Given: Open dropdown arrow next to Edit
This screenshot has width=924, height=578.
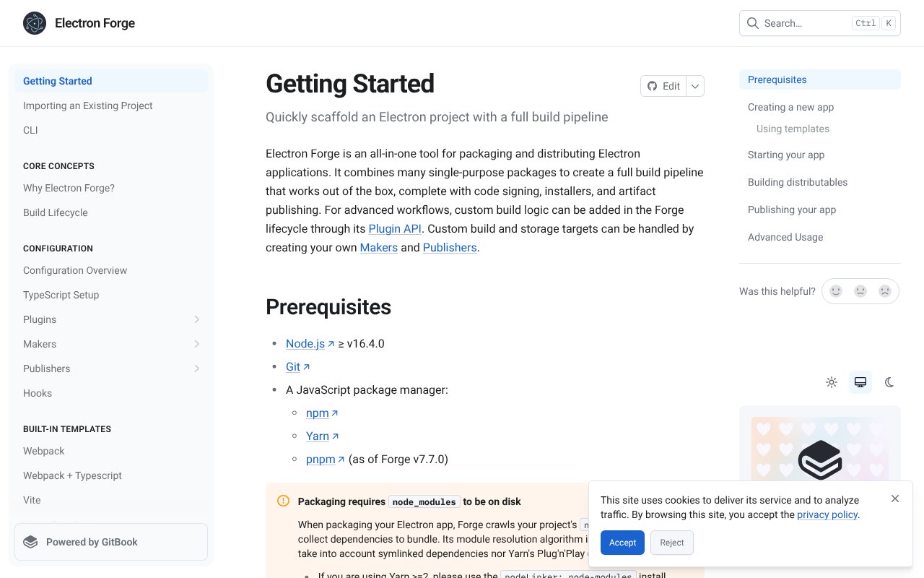Looking at the screenshot, I should pyautogui.click(x=695, y=86).
